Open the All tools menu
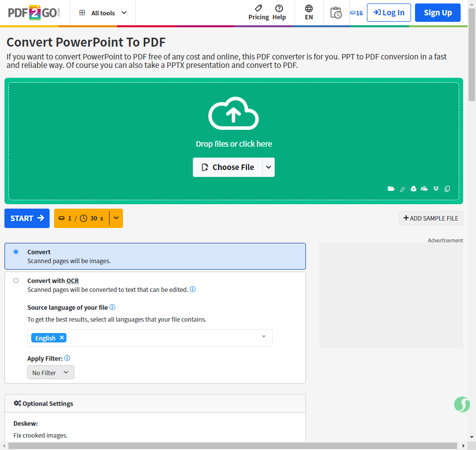The image size is (476, 450). [103, 13]
